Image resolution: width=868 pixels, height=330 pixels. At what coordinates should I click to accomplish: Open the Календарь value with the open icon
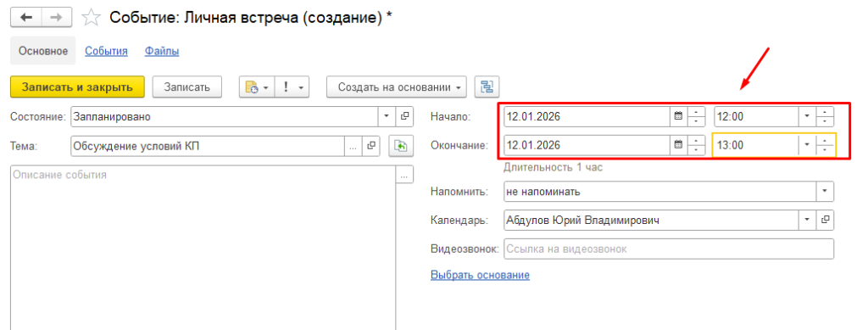coord(825,221)
